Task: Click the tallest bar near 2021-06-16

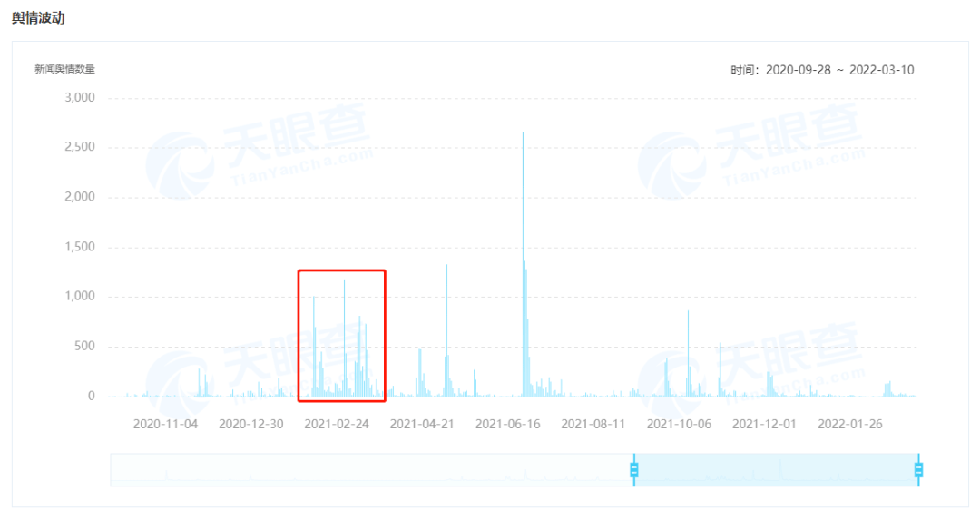Action: pyautogui.click(x=524, y=264)
